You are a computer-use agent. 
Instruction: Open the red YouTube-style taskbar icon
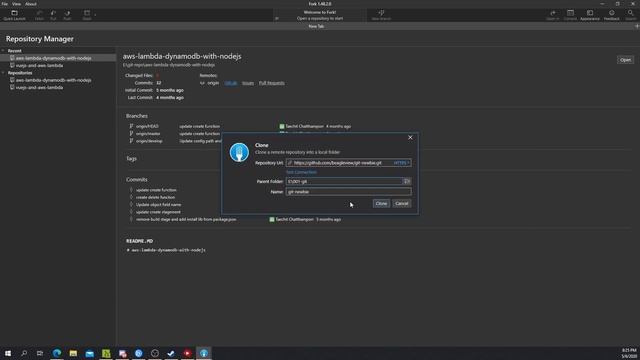(187, 353)
